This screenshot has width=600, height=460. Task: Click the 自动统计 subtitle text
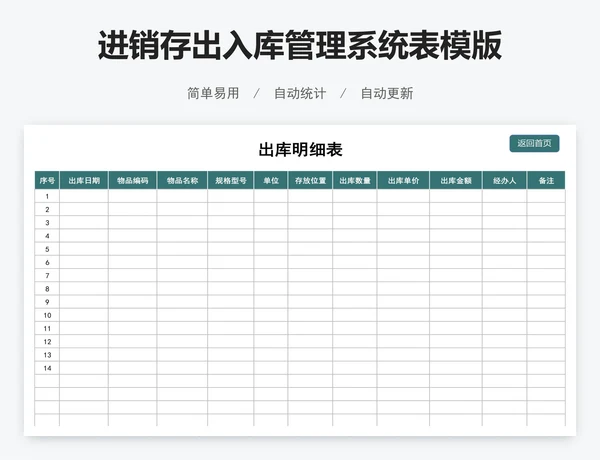[x=300, y=93]
